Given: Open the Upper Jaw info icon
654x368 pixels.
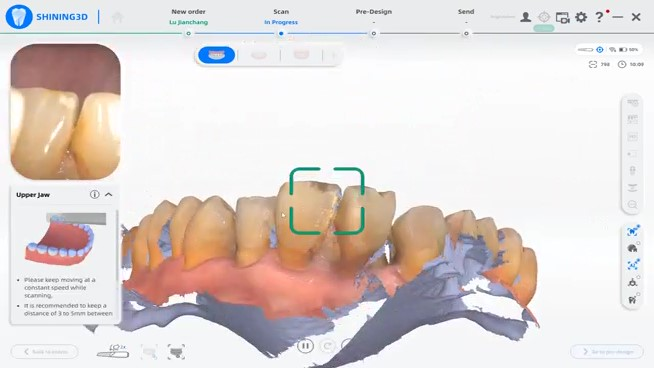Looking at the screenshot, I should point(95,194).
